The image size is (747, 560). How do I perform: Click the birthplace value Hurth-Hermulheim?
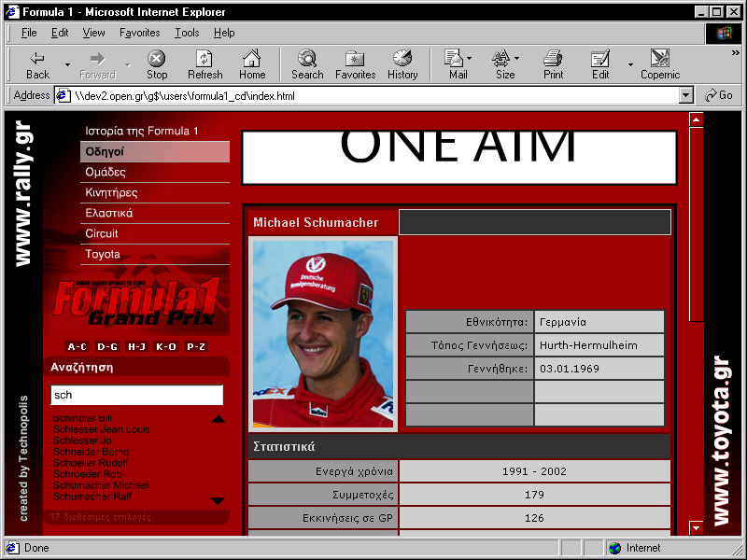tap(588, 345)
